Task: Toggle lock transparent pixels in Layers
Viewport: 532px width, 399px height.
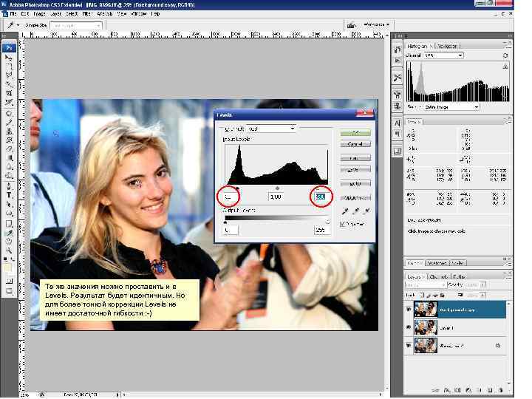Action: 423,295
